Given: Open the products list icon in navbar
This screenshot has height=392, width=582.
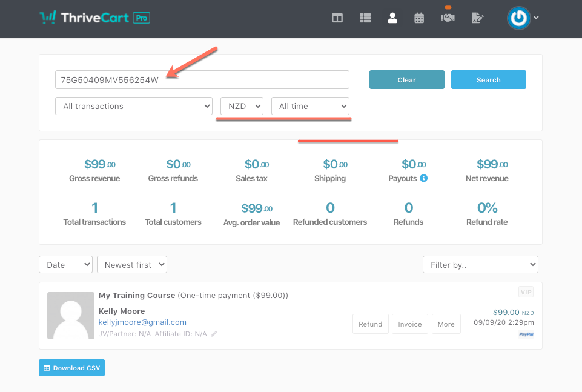Looking at the screenshot, I should pyautogui.click(x=365, y=18).
